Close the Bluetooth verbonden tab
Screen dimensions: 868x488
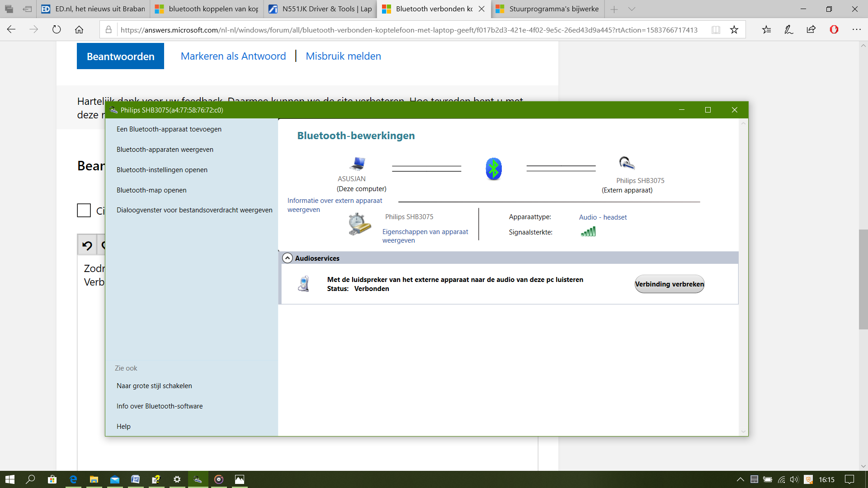481,9
